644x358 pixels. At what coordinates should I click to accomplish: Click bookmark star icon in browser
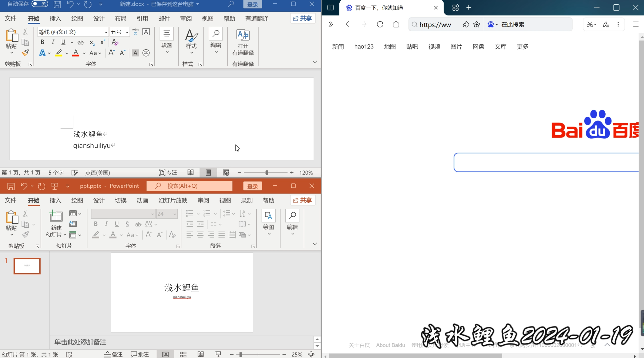(x=476, y=25)
